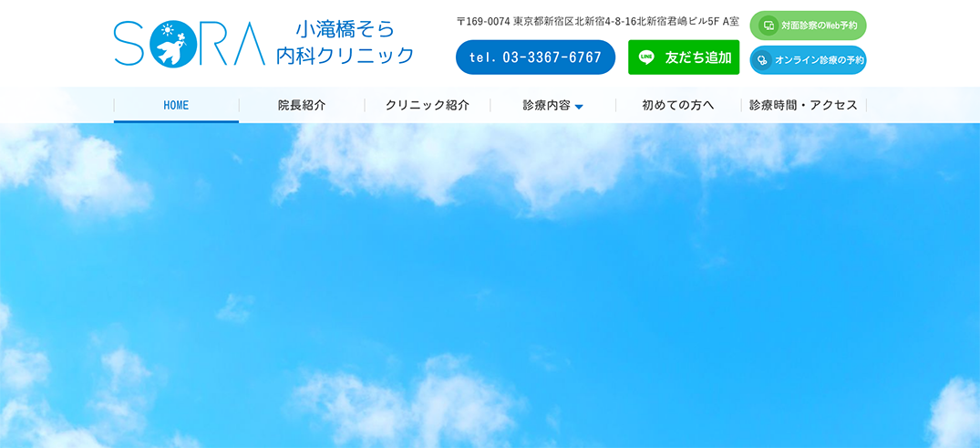Call via the tel. 03-3367-6767 button
This screenshot has height=448, width=980.
536,57
